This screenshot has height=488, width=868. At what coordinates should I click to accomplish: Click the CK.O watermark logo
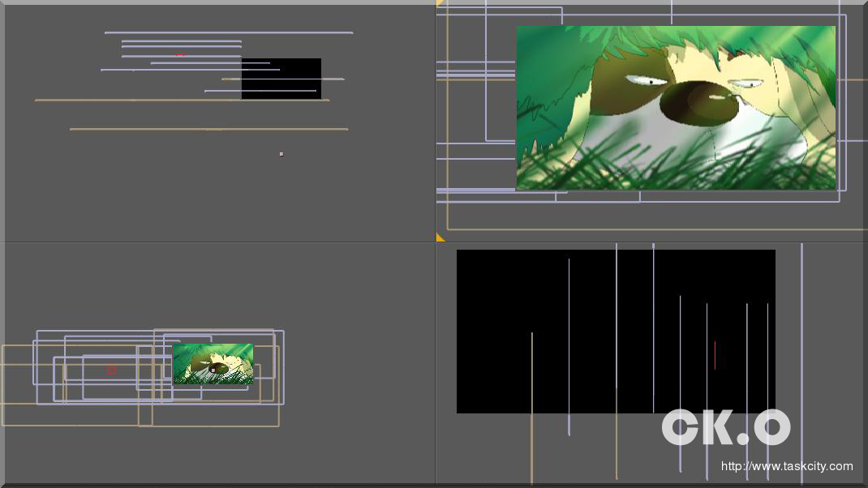(725, 427)
